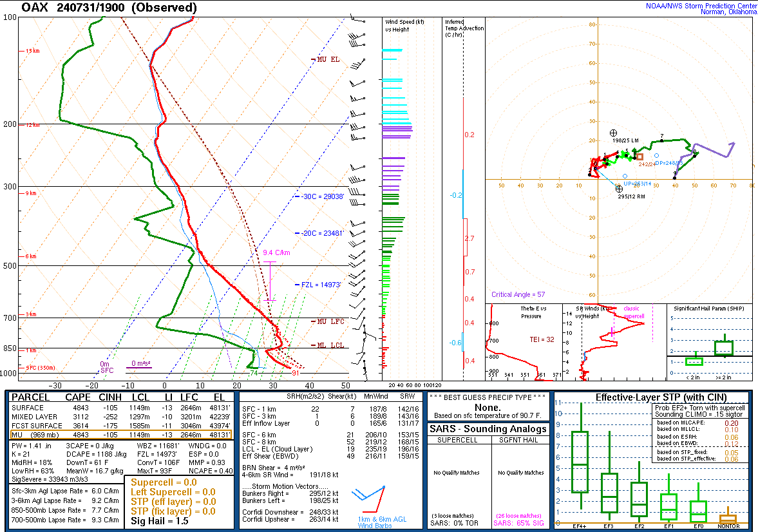Click 'SigSevere = 33943 m3/s3' value
Viewport: 758px width, 532px height.
50,479
